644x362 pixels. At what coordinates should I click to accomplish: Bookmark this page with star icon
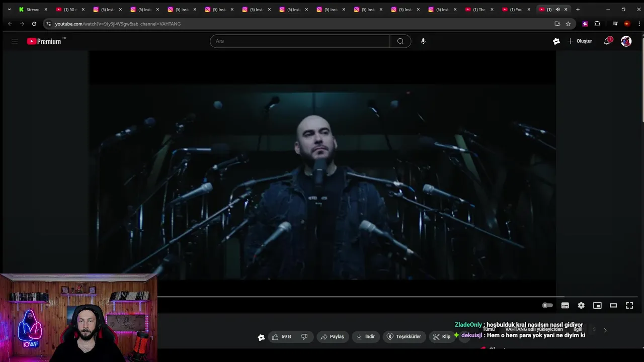click(568, 24)
